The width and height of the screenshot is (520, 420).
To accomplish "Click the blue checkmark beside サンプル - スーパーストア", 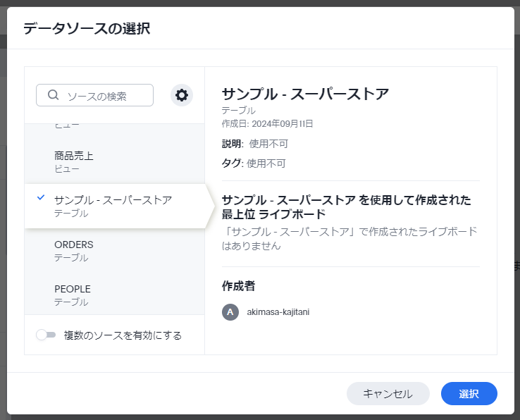I will point(41,198).
